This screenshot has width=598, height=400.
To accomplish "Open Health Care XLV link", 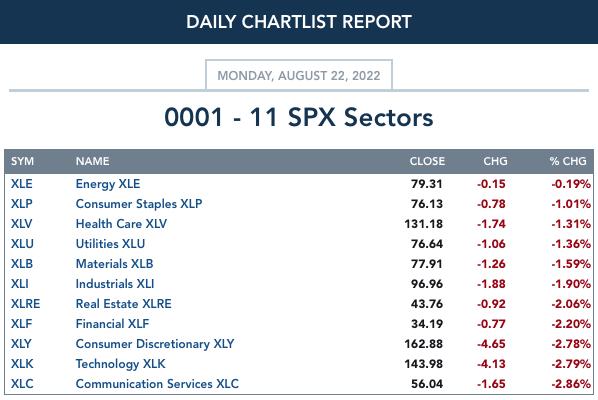I will click(x=121, y=224).
